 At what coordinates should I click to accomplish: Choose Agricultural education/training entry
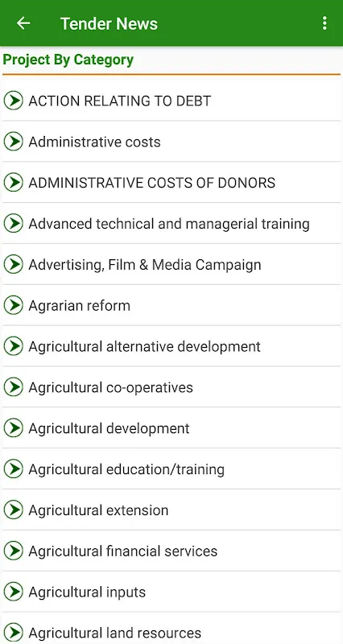click(171, 469)
